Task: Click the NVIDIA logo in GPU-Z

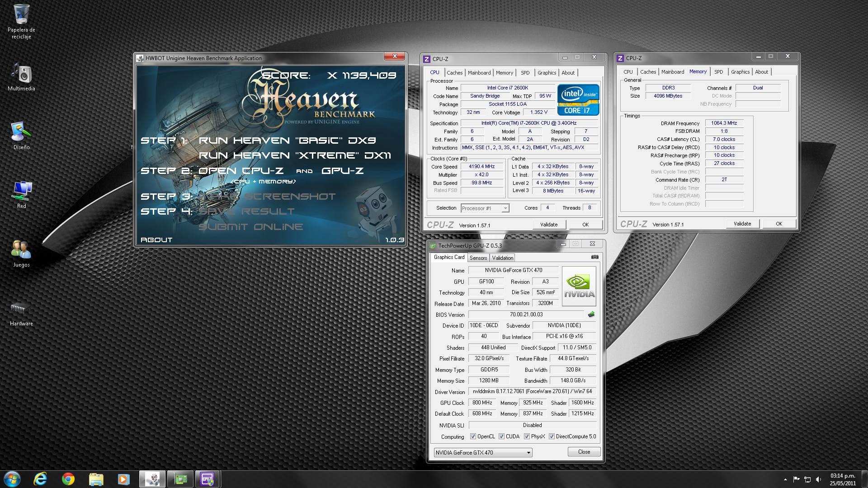Action: [579, 286]
